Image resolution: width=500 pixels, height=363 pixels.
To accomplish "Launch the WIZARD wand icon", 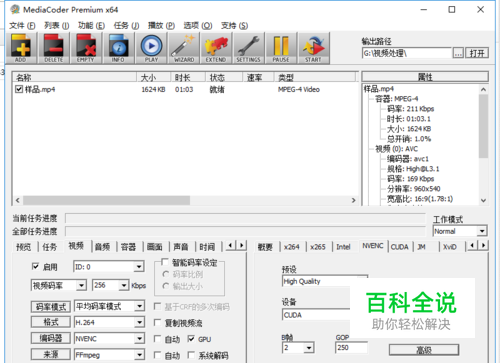I will point(184,48).
